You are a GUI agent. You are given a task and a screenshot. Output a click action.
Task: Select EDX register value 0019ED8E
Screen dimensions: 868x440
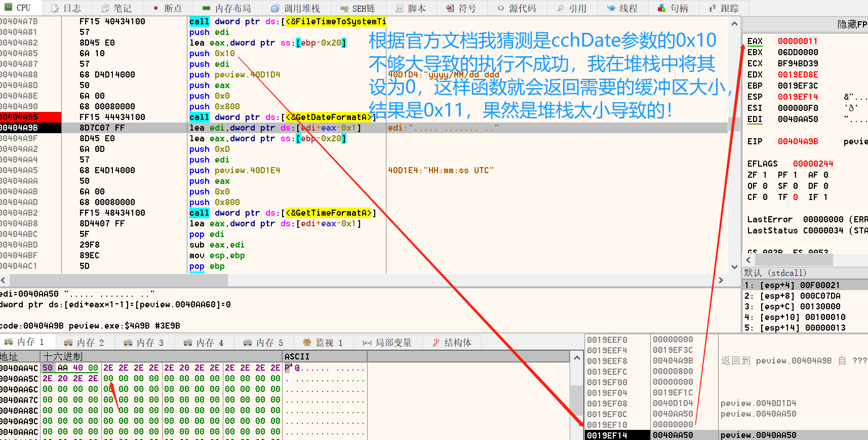[x=798, y=74]
